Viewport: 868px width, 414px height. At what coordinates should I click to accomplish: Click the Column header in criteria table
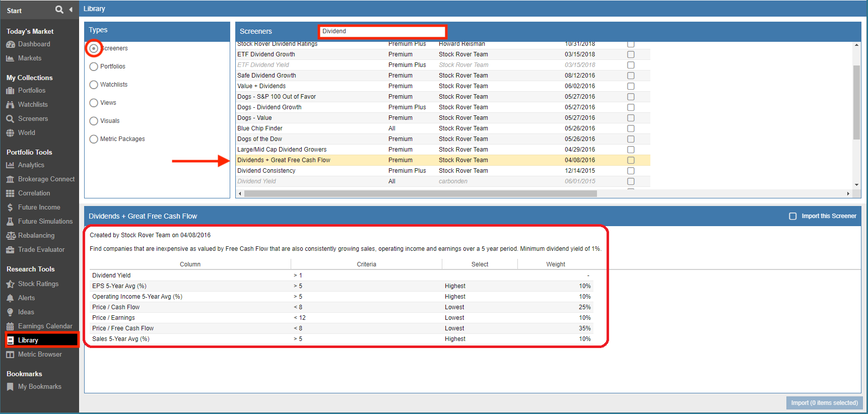tap(190, 264)
